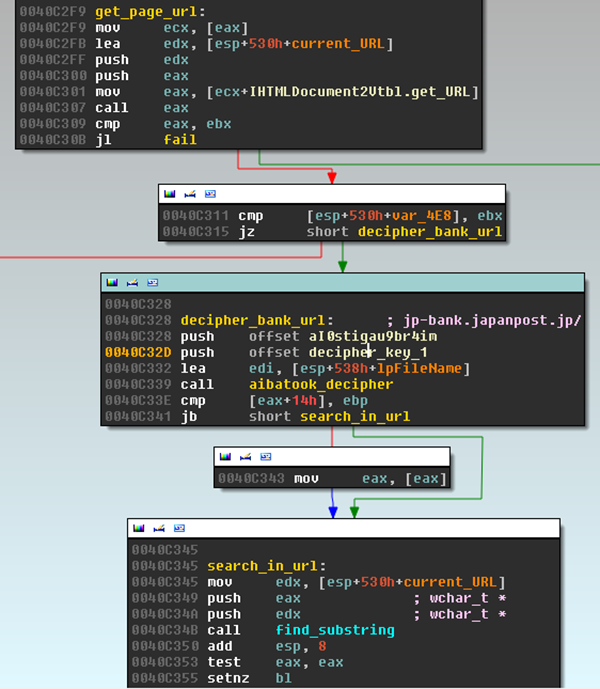Click the address 0040C339
Screen dimensions: 600x689
(x=138, y=384)
